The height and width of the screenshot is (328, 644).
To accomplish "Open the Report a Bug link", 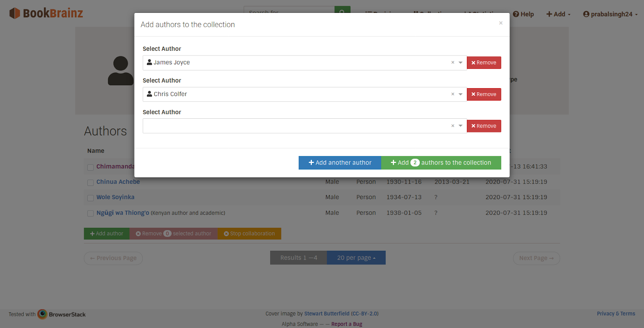I will click(x=347, y=324).
